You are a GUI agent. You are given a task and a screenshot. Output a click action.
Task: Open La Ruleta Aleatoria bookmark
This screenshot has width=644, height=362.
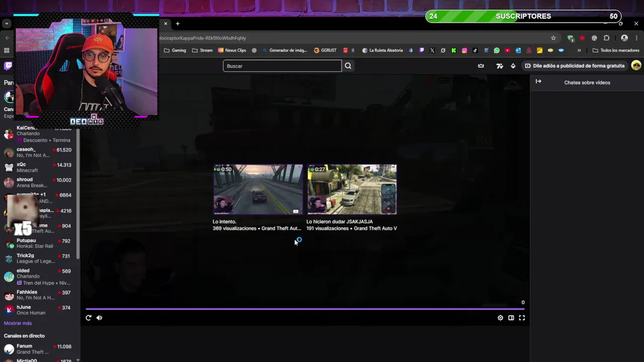coord(382,50)
